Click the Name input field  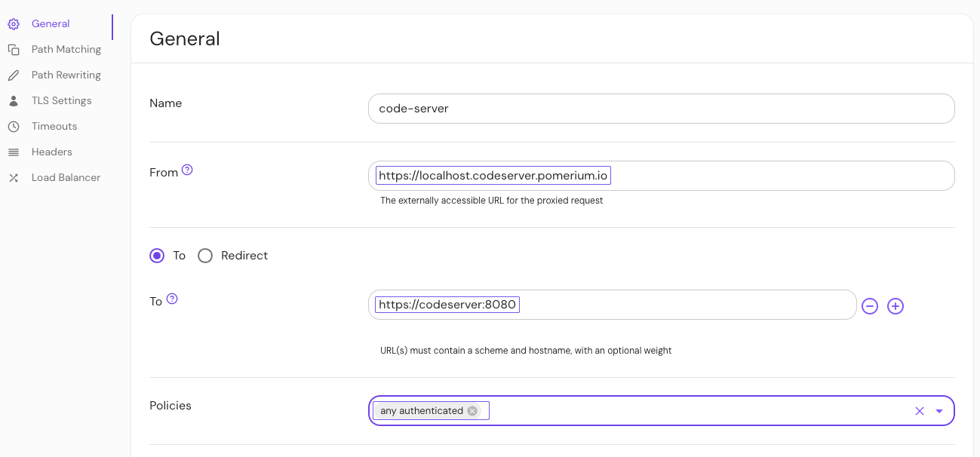662,109
